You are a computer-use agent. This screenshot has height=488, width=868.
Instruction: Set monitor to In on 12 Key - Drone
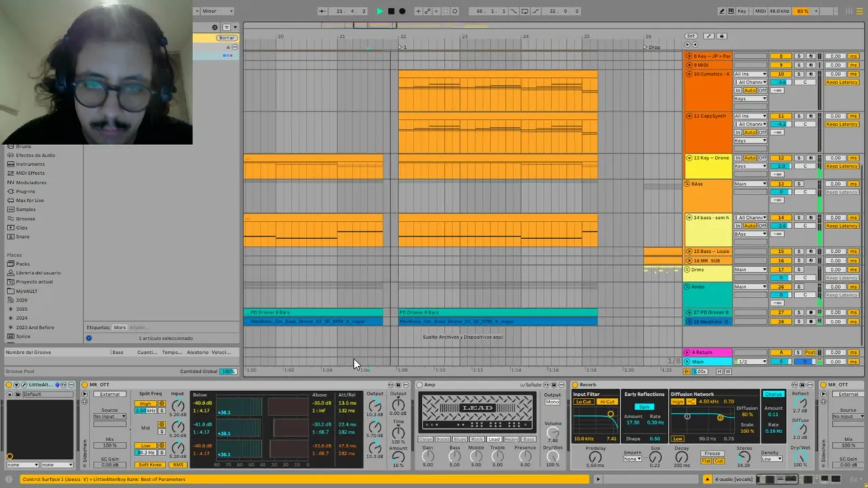click(738, 158)
